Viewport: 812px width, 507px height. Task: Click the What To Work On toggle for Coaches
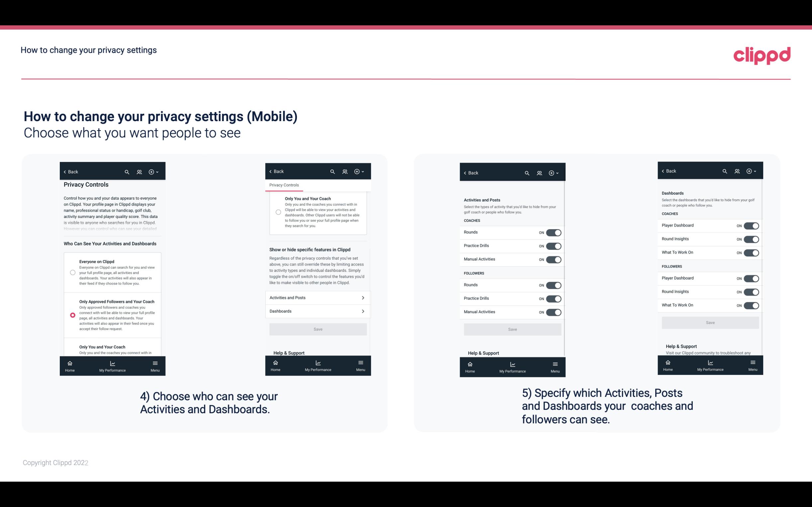coord(751,252)
